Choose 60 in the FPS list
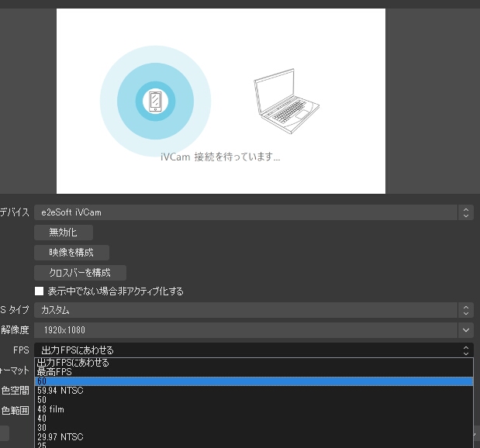 click(x=254, y=381)
